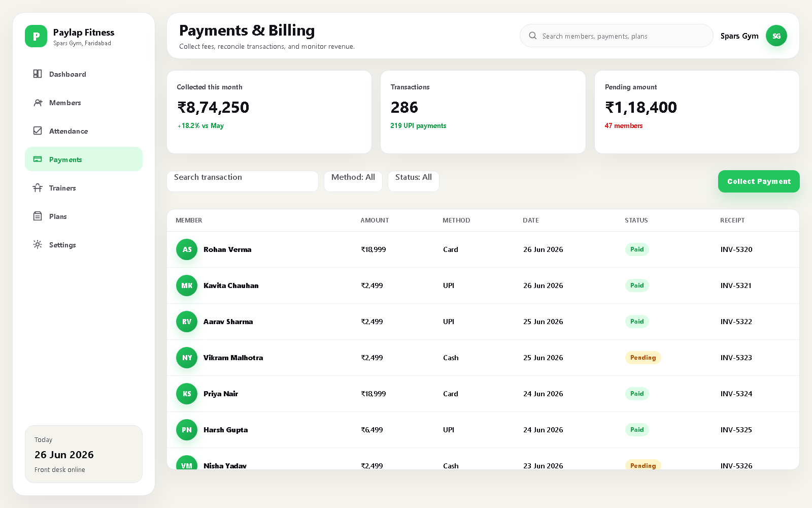Click the Payments card icon in sidebar
The width and height of the screenshot is (812, 508).
coord(38,159)
